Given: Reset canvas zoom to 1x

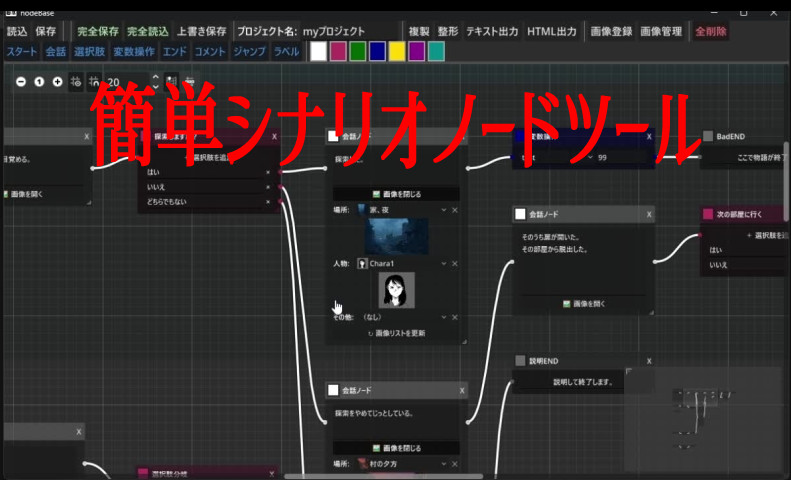Looking at the screenshot, I should pos(39,82).
